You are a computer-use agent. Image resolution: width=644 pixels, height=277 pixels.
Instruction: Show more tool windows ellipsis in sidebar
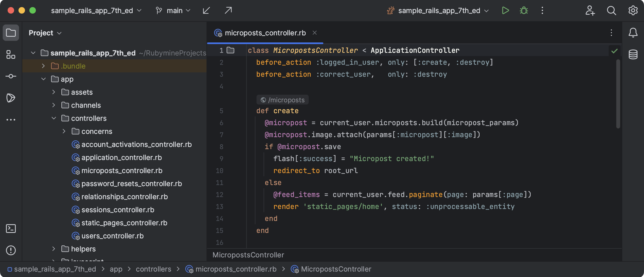point(11,120)
